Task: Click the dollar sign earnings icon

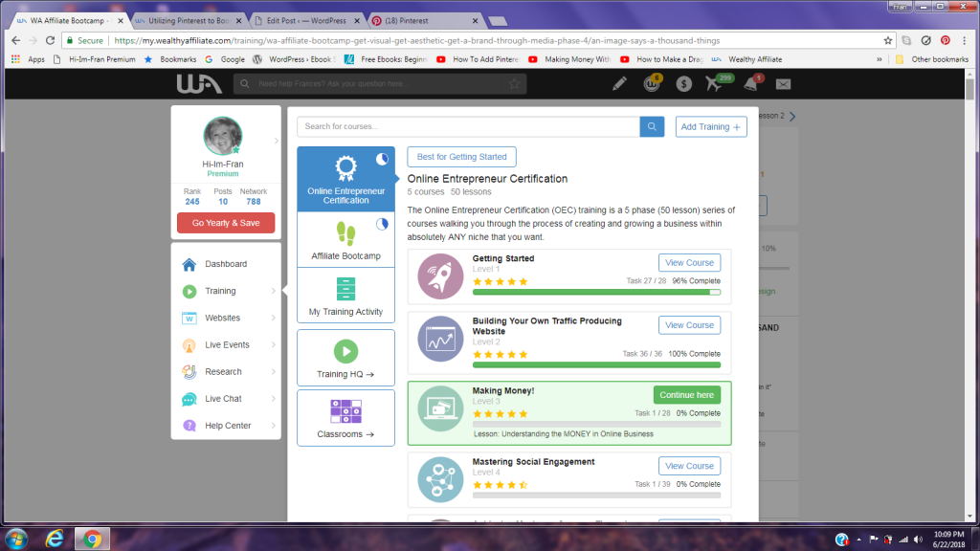Action: 683,84
